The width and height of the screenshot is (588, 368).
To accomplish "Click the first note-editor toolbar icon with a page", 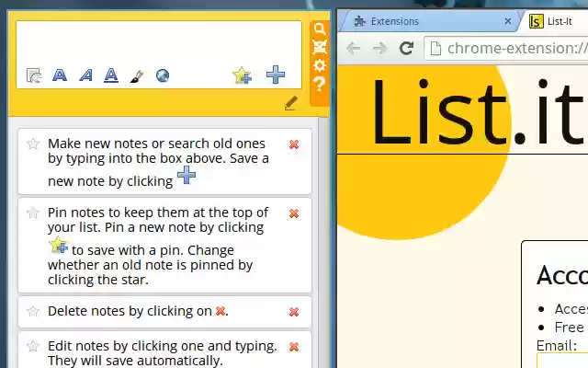I will tap(34, 75).
